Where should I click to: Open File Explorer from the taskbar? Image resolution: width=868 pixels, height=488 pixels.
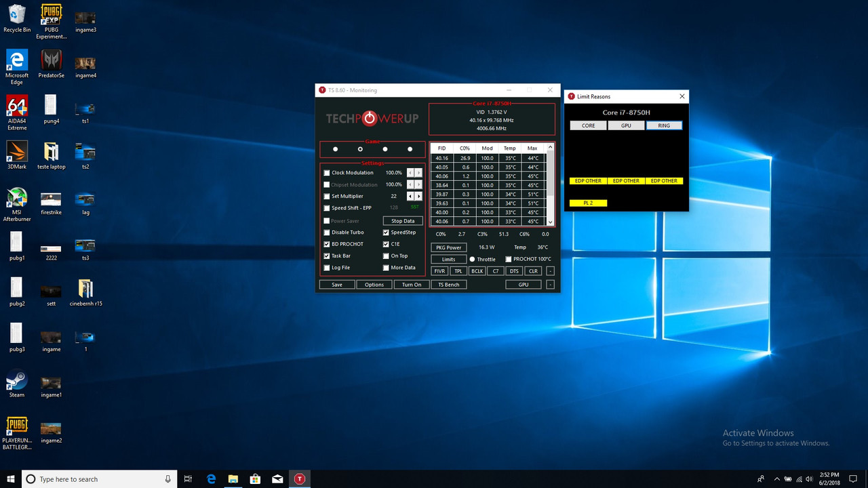coord(233,479)
